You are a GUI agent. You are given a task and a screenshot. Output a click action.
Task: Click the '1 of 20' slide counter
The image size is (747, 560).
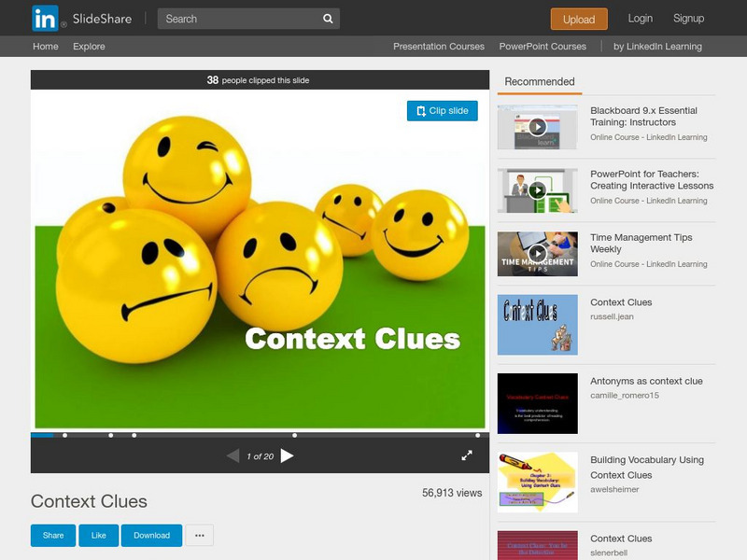pos(261,456)
